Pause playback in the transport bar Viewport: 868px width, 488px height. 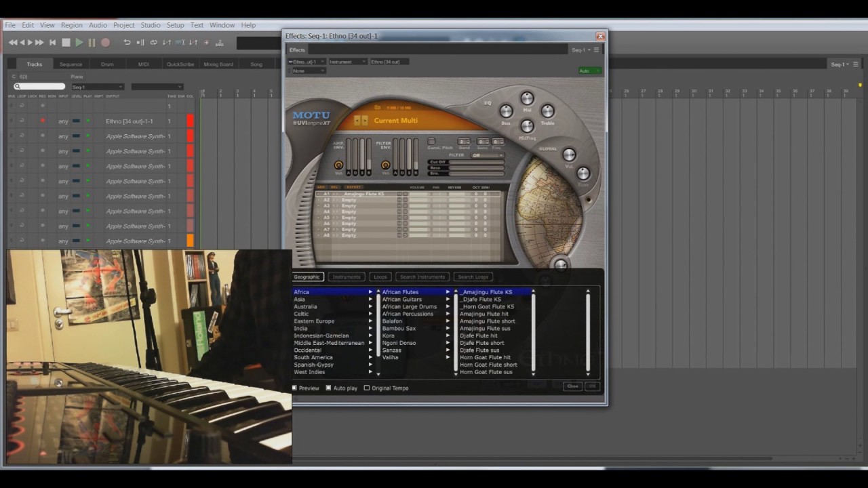[x=92, y=43]
